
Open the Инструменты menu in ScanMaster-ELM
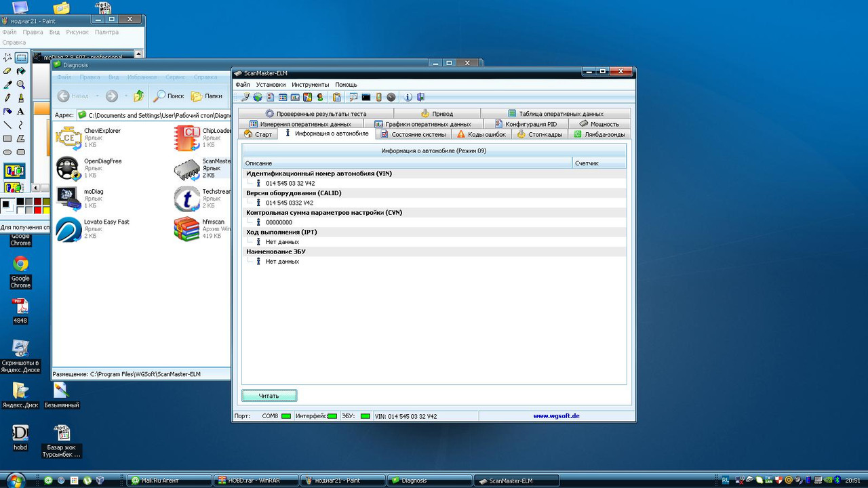pyautogui.click(x=311, y=85)
